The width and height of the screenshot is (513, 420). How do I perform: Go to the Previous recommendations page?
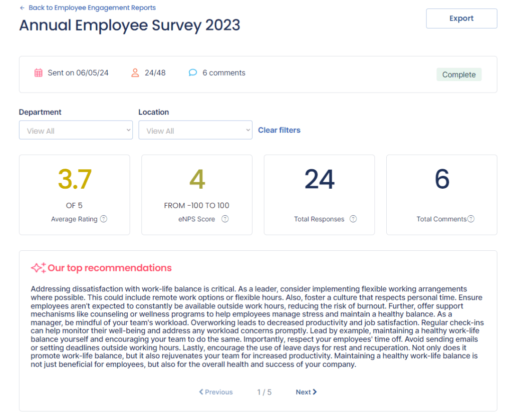pos(215,392)
